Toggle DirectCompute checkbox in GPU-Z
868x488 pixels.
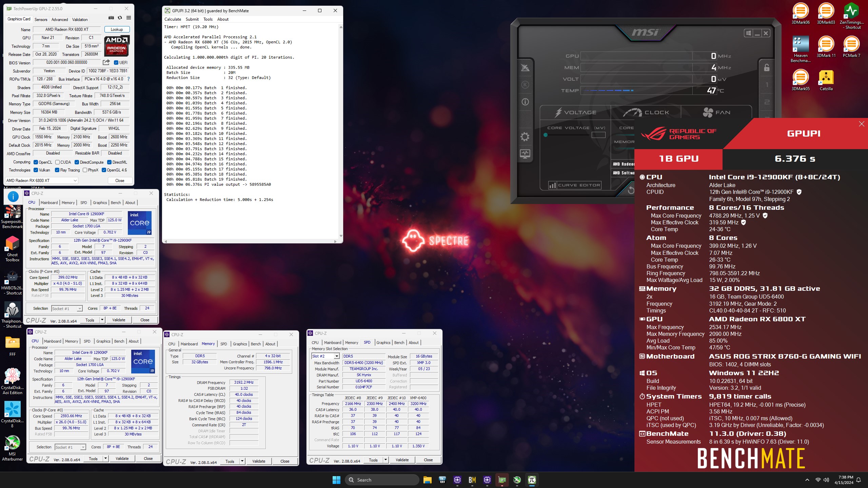click(77, 162)
